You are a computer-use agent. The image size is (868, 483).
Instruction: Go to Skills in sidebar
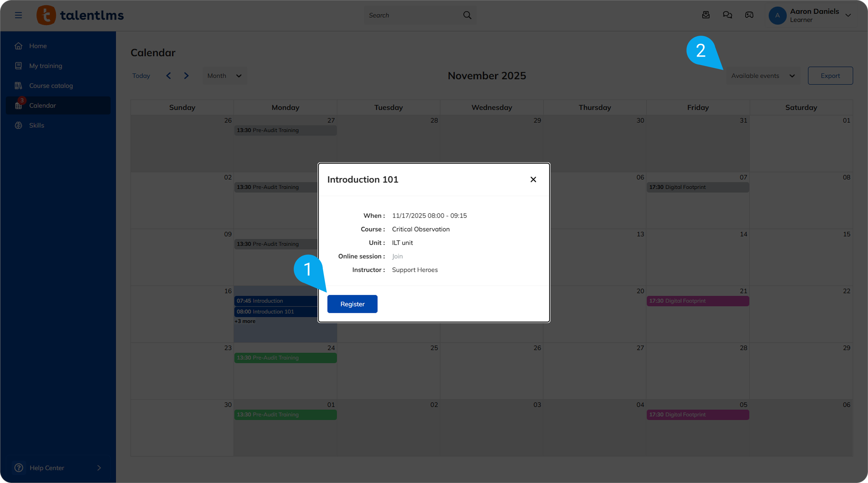(x=37, y=125)
